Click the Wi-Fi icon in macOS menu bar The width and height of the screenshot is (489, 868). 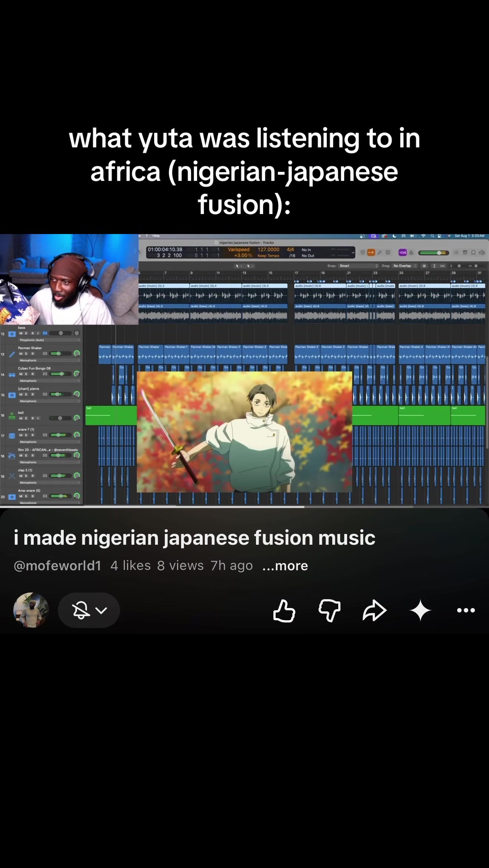(423, 236)
